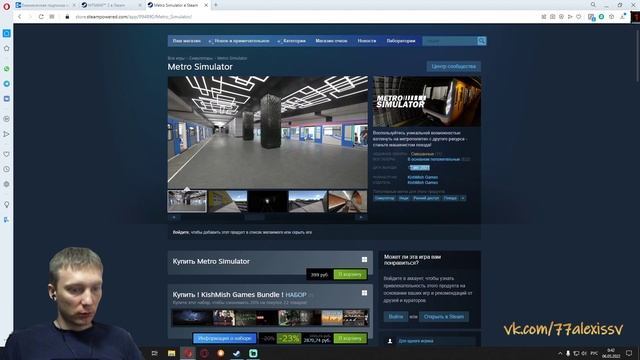Open the Telegram icon in Opera sidebar
The width and height of the screenshot is (640, 360).
(x=6, y=84)
